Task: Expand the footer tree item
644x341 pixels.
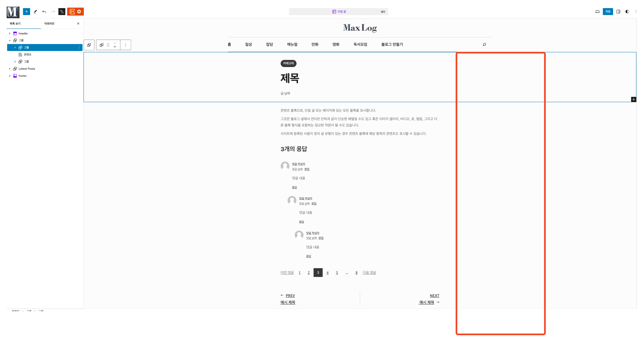Action: click(10, 76)
